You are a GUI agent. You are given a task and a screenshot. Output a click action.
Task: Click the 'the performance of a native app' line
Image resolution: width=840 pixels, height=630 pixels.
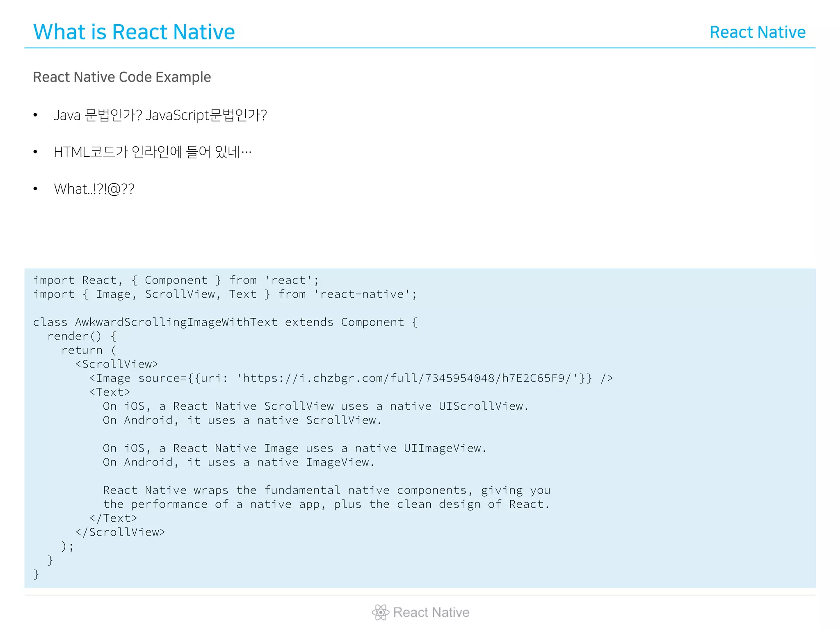click(x=326, y=504)
